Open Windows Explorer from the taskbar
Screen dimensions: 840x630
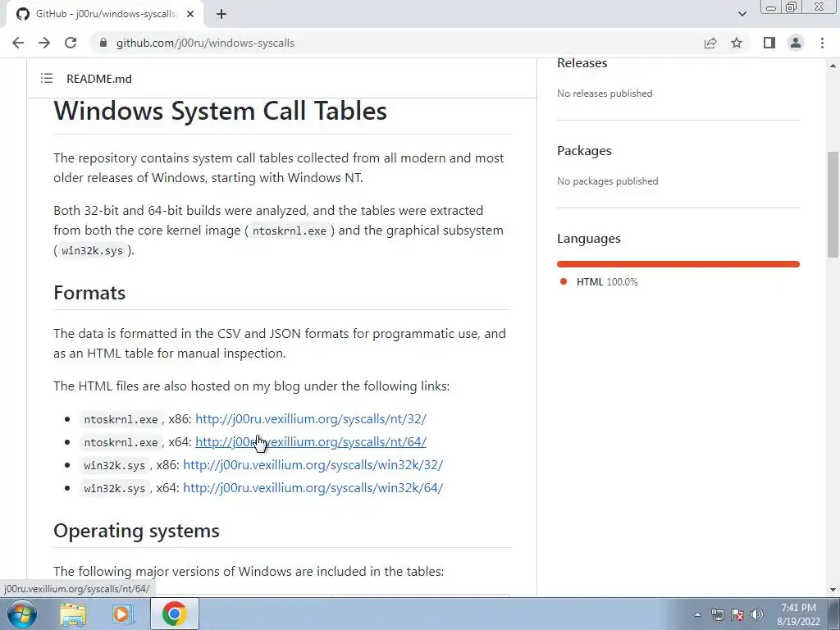[73, 614]
